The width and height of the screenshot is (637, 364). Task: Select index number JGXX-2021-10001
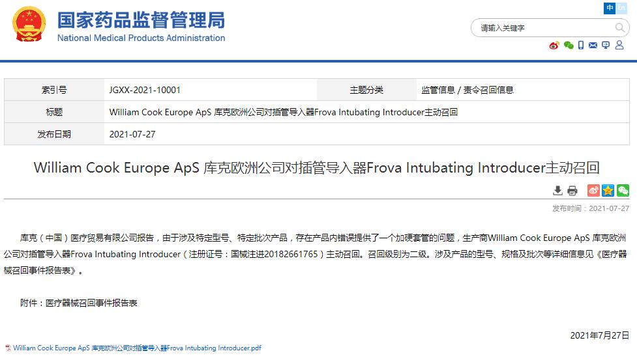point(145,90)
